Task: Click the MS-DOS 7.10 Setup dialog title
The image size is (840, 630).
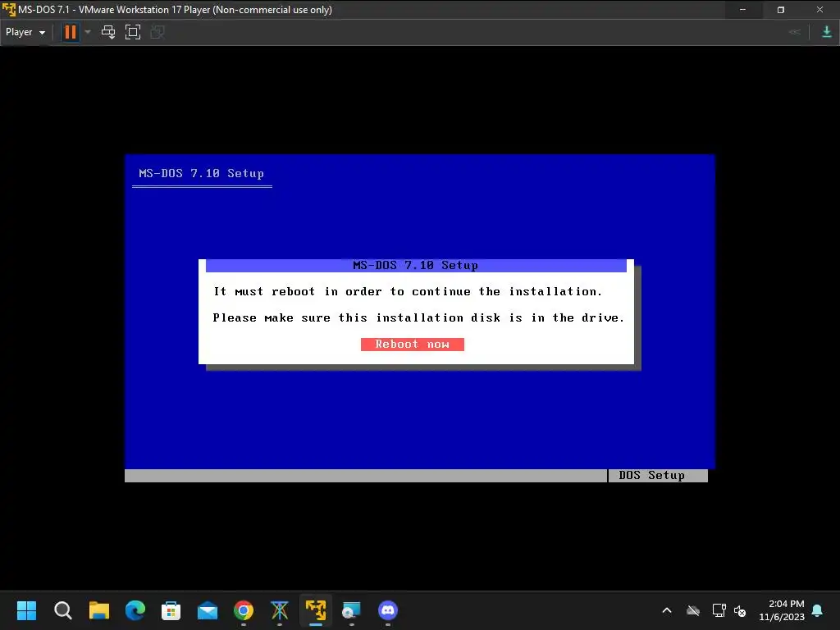Action: point(415,265)
